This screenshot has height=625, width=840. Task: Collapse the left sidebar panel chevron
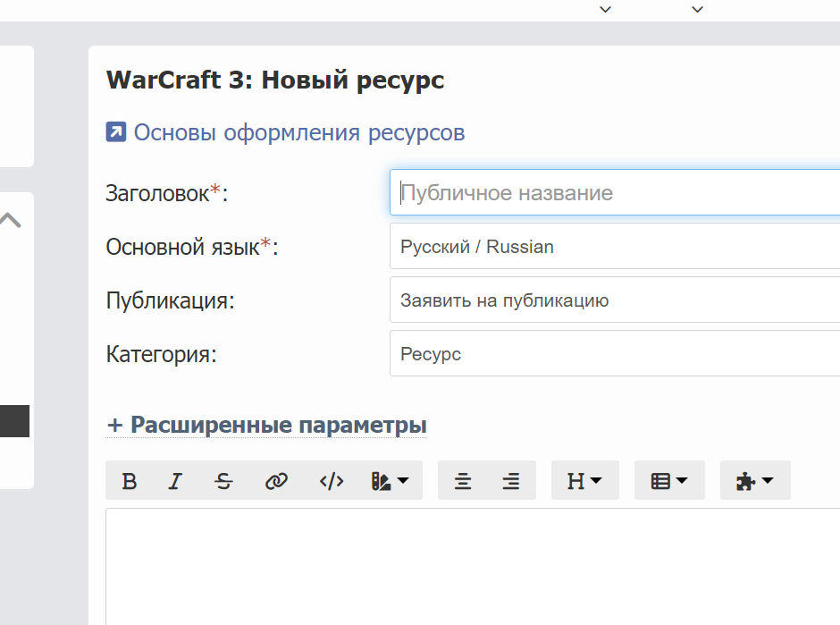[x=10, y=220]
